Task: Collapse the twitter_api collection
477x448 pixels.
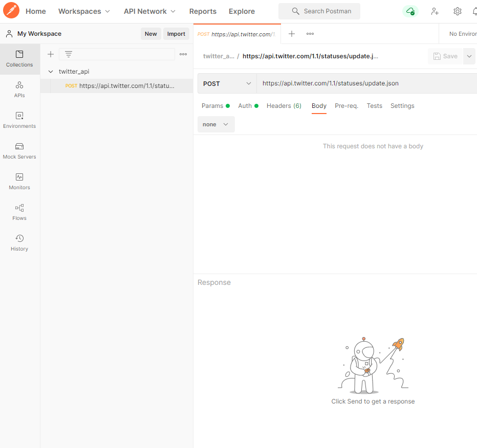Action: point(51,72)
